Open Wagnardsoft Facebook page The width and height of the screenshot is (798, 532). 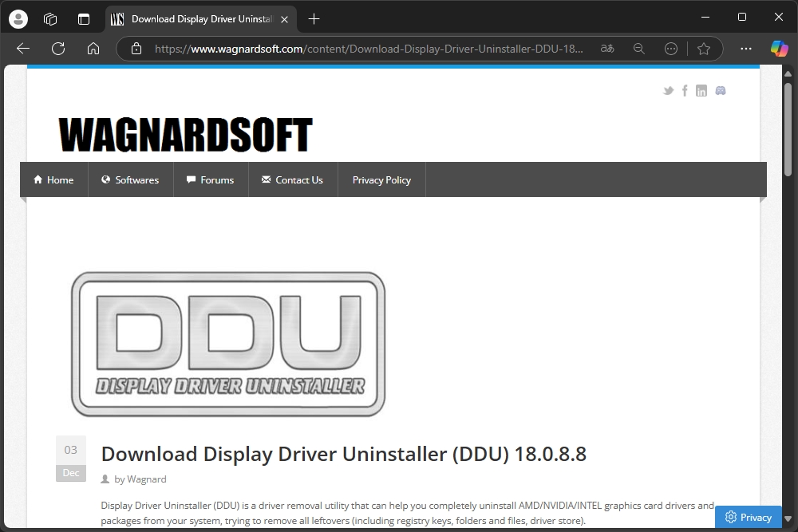point(685,91)
